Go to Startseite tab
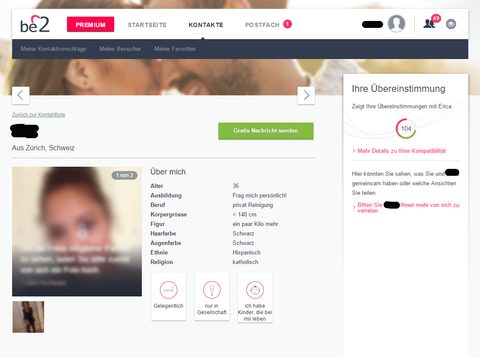Viewport: 480px width, 360px height. pyautogui.click(x=147, y=25)
